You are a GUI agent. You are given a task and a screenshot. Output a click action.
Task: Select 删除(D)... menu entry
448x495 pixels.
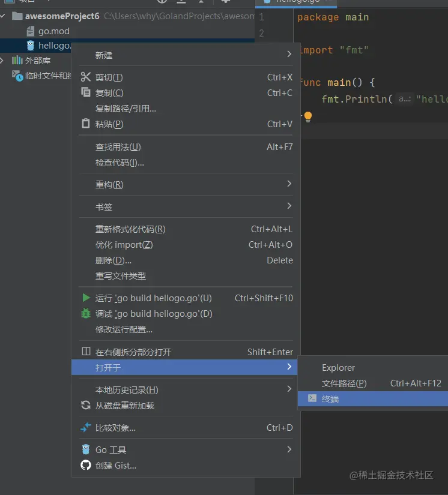[x=186, y=260]
